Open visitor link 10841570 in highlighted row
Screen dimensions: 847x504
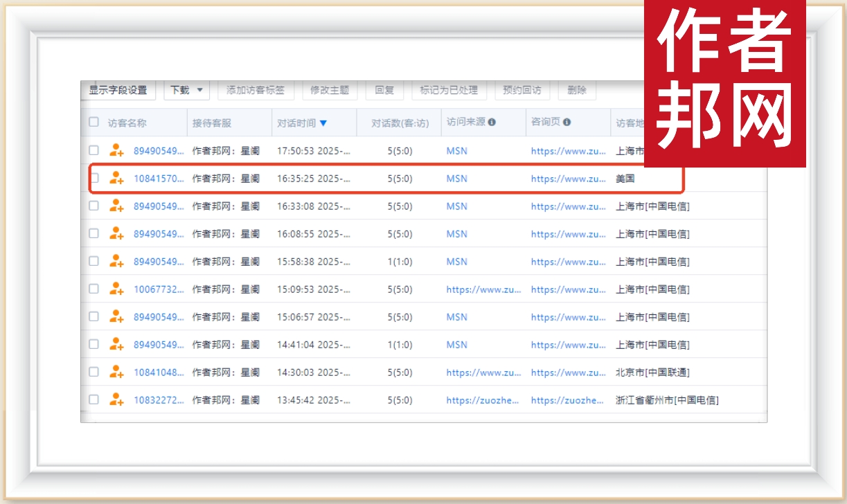(159, 179)
